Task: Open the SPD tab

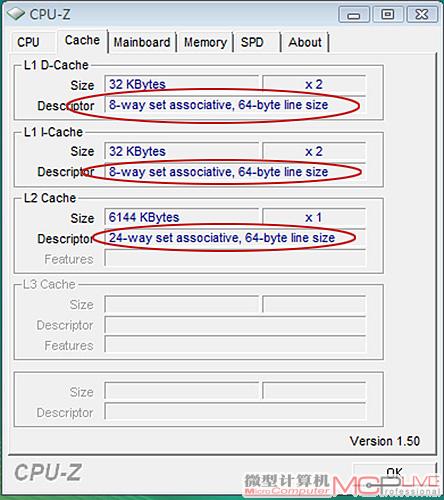Action: [x=252, y=42]
